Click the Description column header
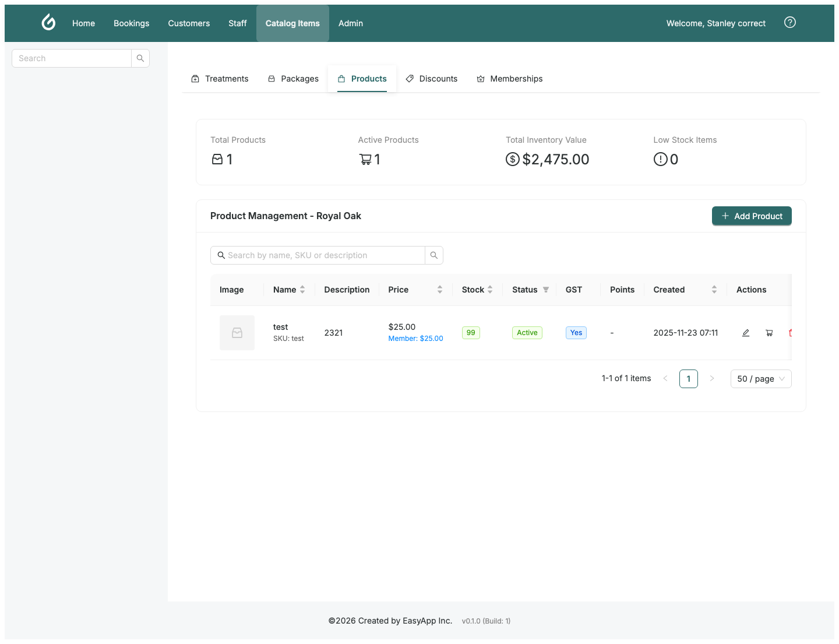839x644 pixels. [347, 290]
